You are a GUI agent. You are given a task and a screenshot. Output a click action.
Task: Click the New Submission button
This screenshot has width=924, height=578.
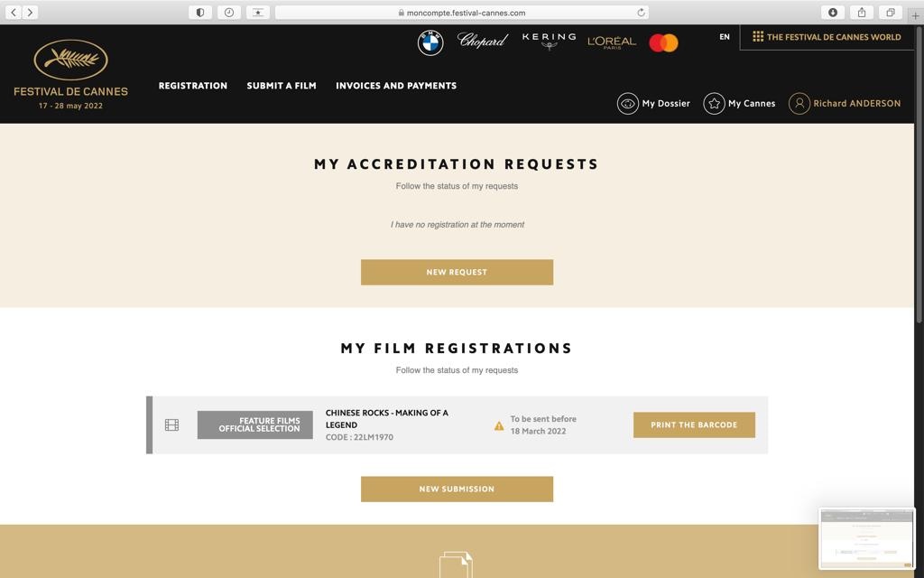pos(457,489)
